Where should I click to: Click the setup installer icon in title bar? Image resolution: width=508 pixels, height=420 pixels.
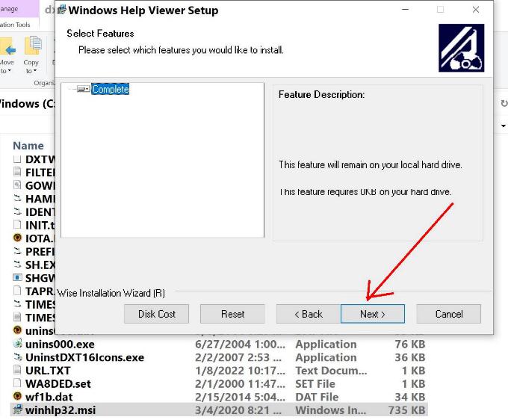61,10
